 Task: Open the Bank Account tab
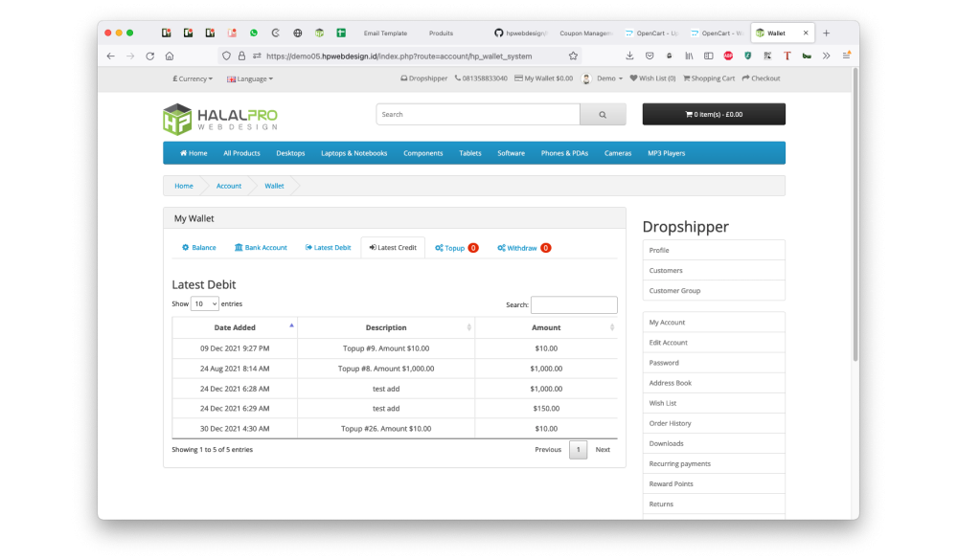click(x=261, y=248)
